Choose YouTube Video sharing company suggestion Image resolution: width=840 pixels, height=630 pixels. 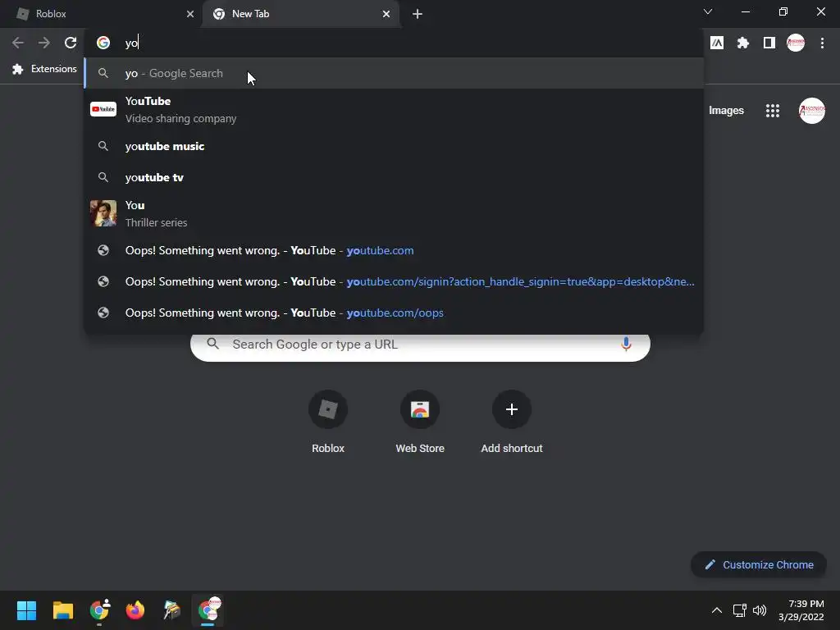[394, 109]
